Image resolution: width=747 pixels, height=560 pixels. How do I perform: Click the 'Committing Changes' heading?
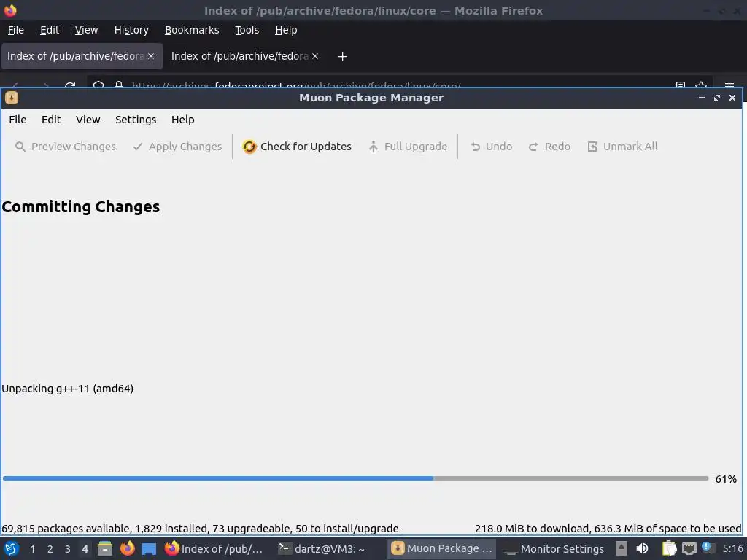click(80, 206)
